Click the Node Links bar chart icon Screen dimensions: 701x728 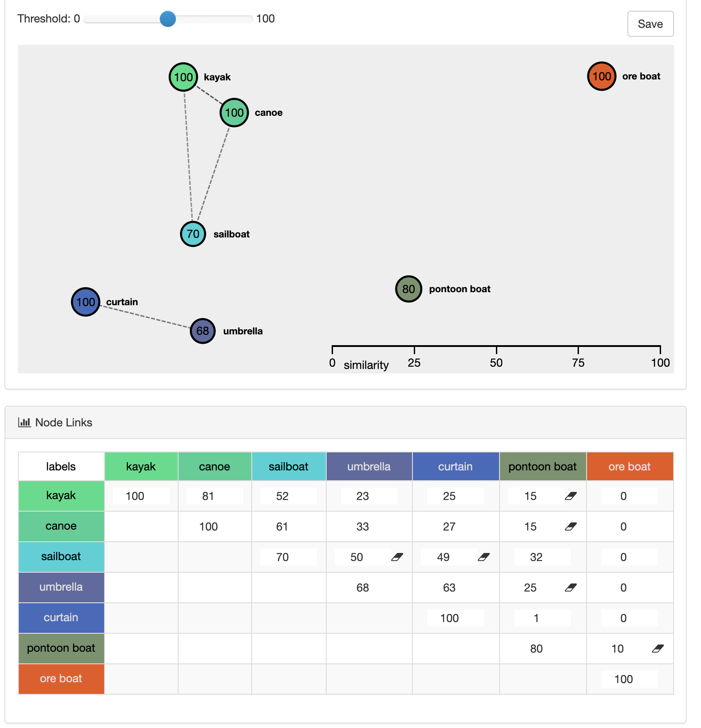coord(24,422)
